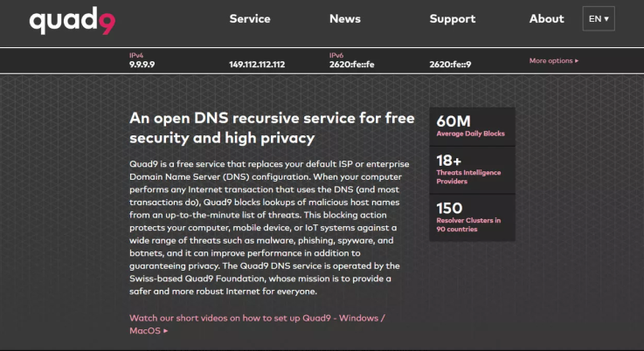644x351 pixels.
Task: Expand the EN language dropdown
Action: click(599, 18)
